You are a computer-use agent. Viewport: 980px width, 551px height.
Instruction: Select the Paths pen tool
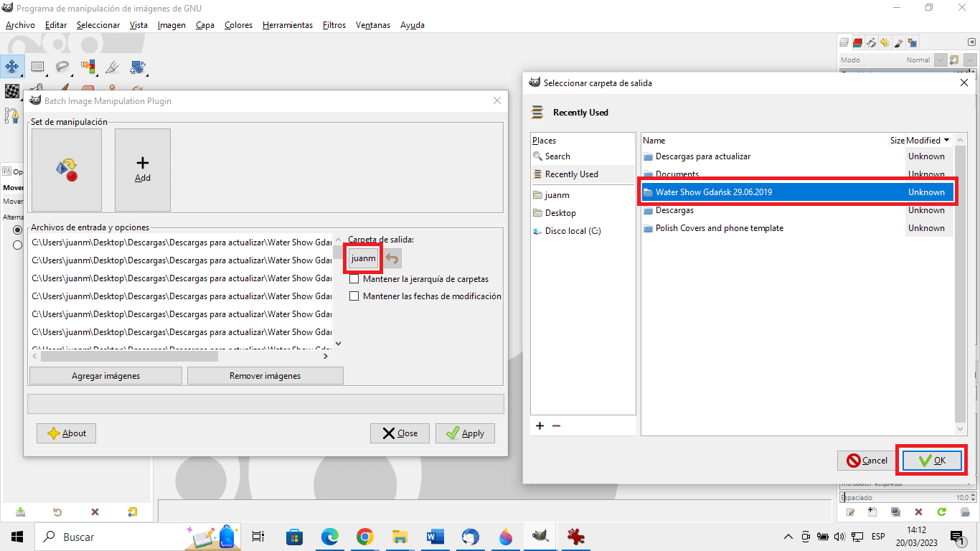pyautogui.click(x=11, y=115)
